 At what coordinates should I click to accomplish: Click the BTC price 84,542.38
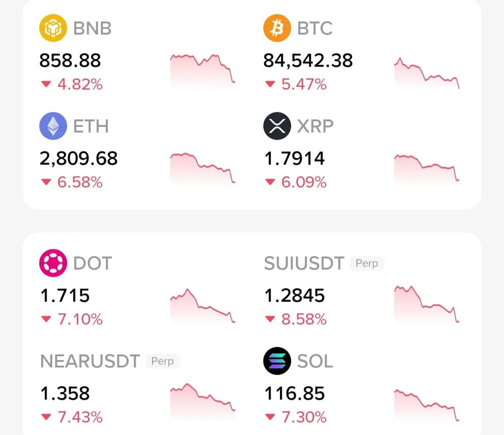[x=308, y=61]
